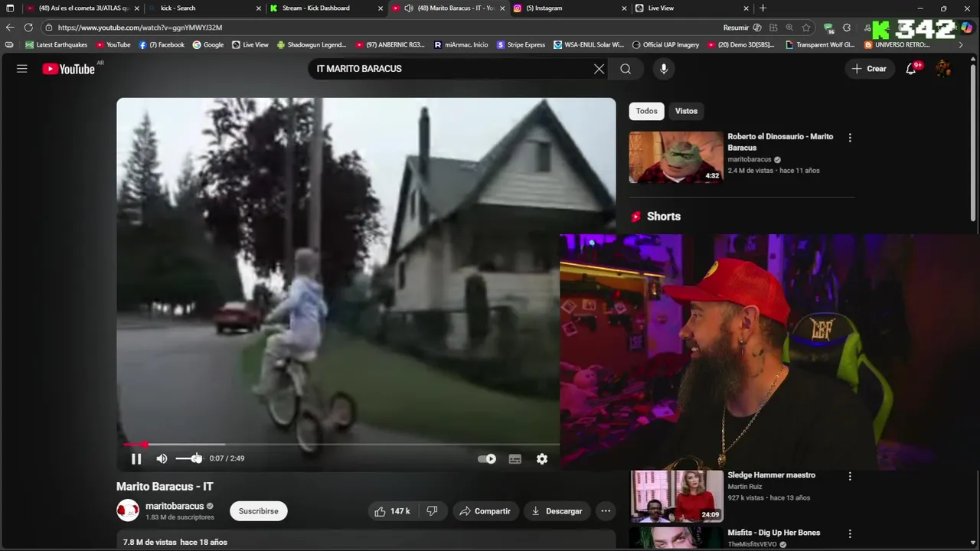Mute the Marito Baracus tab audio icon
The width and height of the screenshot is (980, 551).
pyautogui.click(x=408, y=8)
